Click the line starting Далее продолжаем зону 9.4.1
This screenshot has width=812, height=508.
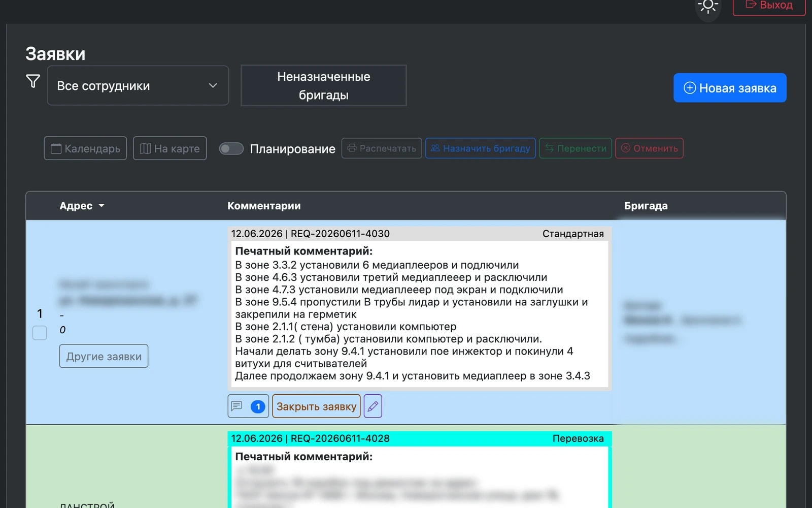pos(413,376)
